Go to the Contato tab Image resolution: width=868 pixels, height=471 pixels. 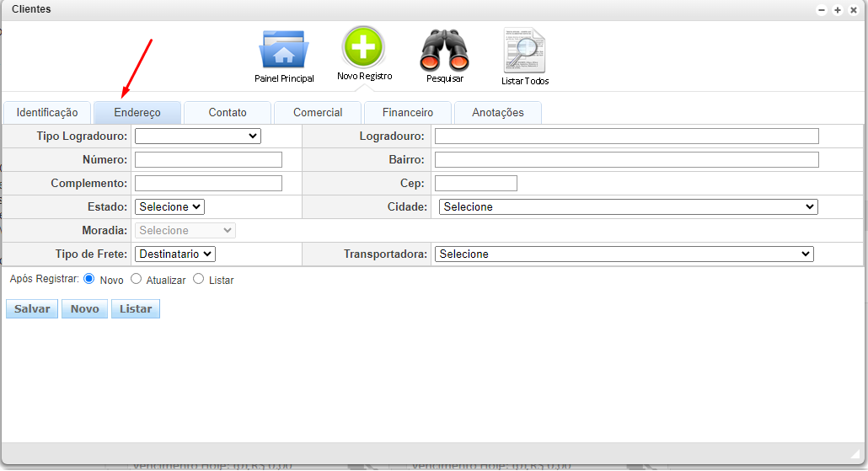point(228,113)
